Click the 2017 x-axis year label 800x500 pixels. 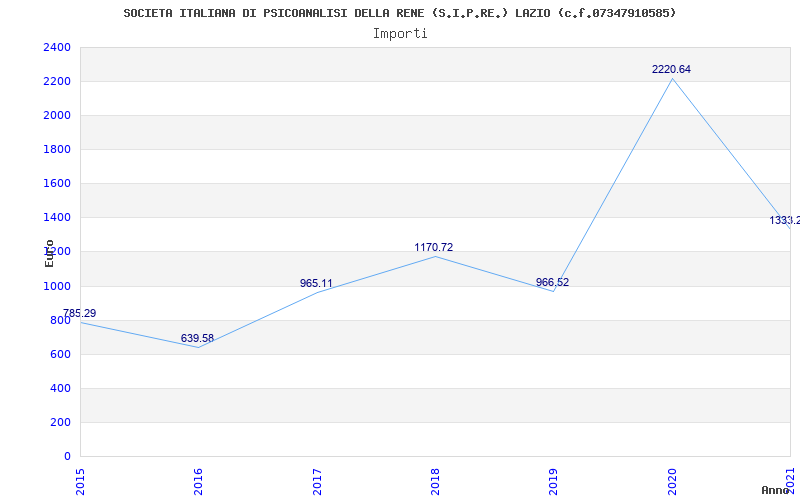pyautogui.click(x=317, y=482)
